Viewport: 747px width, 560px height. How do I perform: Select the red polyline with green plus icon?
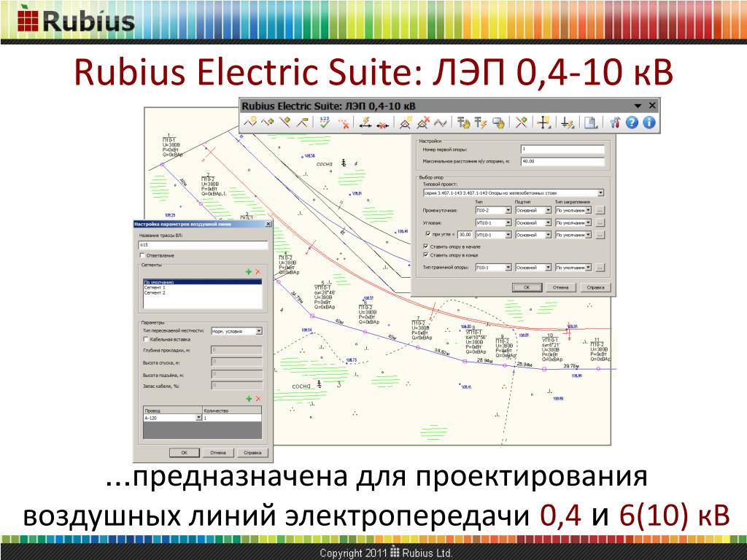[267, 122]
